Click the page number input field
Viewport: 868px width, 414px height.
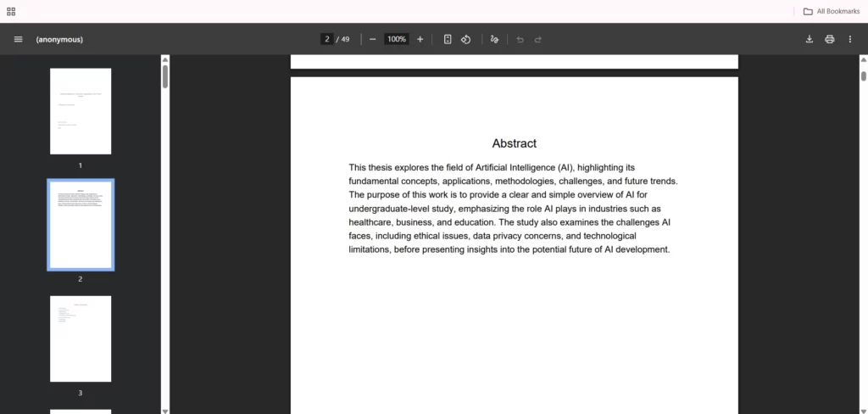click(326, 39)
